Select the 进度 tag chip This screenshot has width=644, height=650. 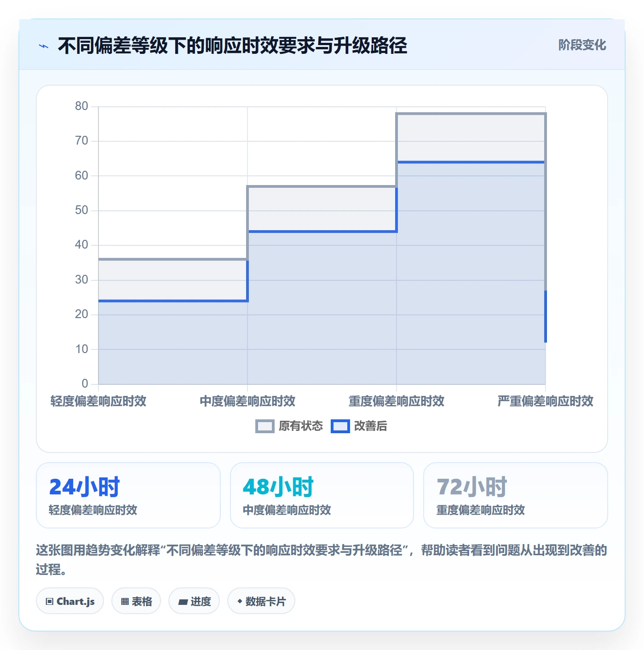[194, 601]
